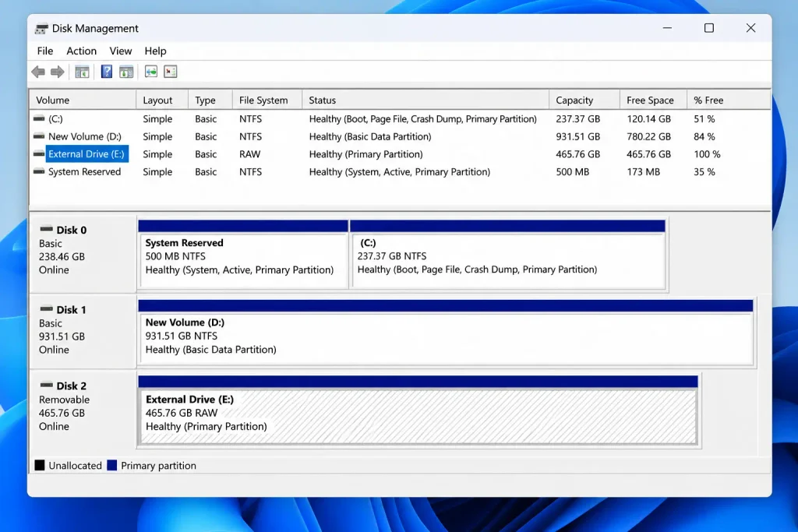Toggle the Show/Hide Action Pane toolbar icon
The height and width of the screenshot is (532, 798).
point(126,72)
